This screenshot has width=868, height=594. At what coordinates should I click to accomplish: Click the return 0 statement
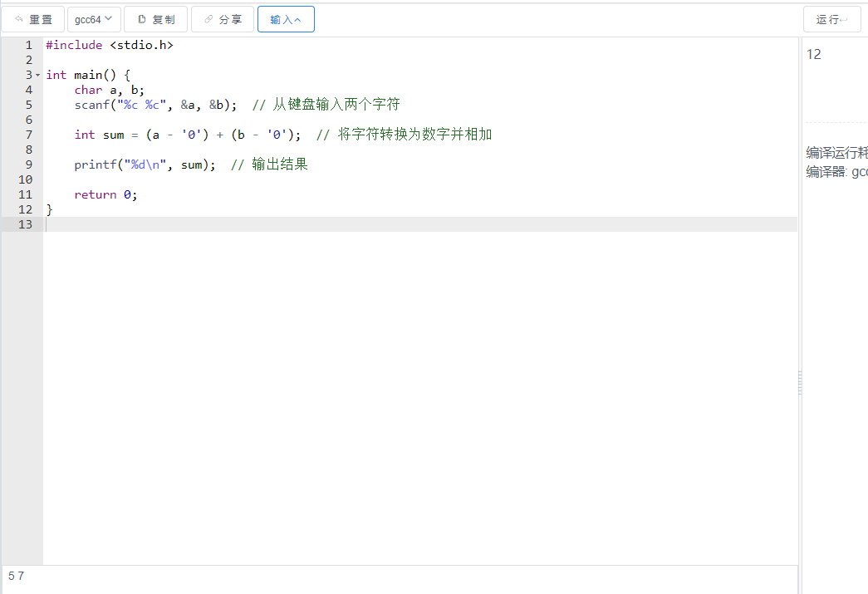point(105,194)
